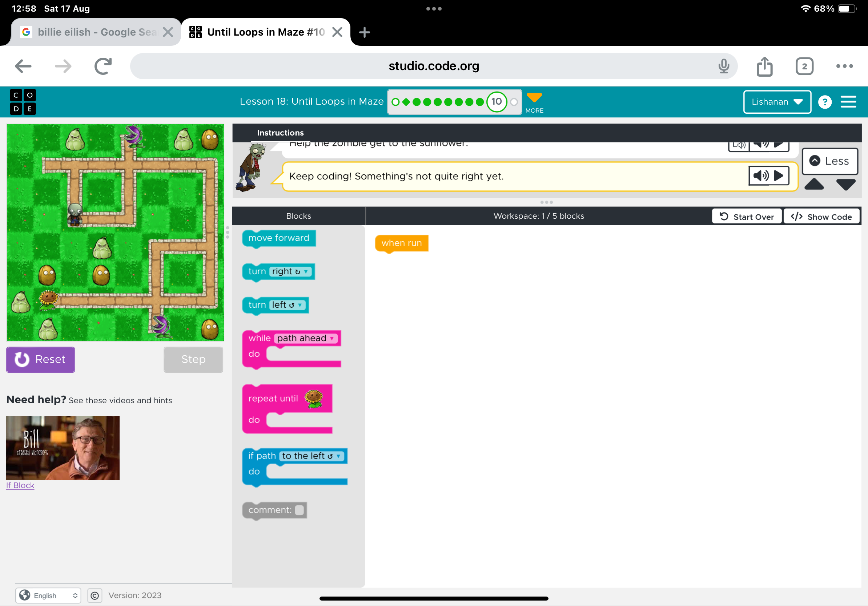
Task: Open the tab count icon showing 2
Action: (x=804, y=66)
